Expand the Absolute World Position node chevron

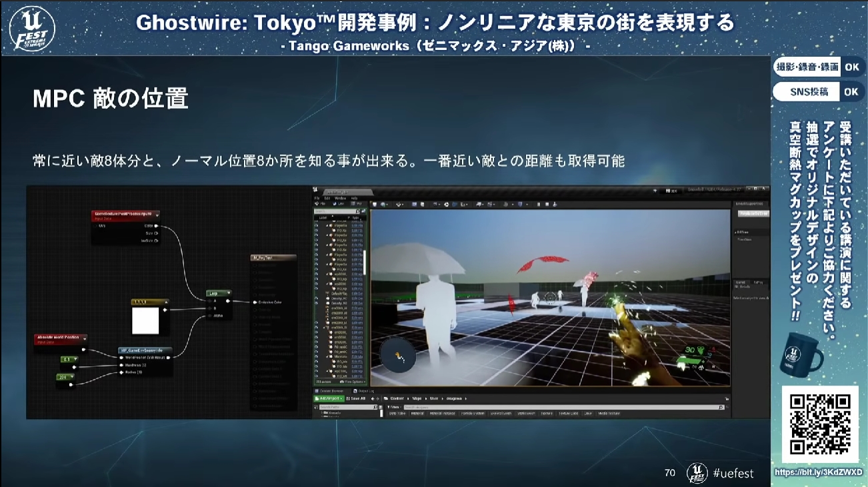(85, 338)
